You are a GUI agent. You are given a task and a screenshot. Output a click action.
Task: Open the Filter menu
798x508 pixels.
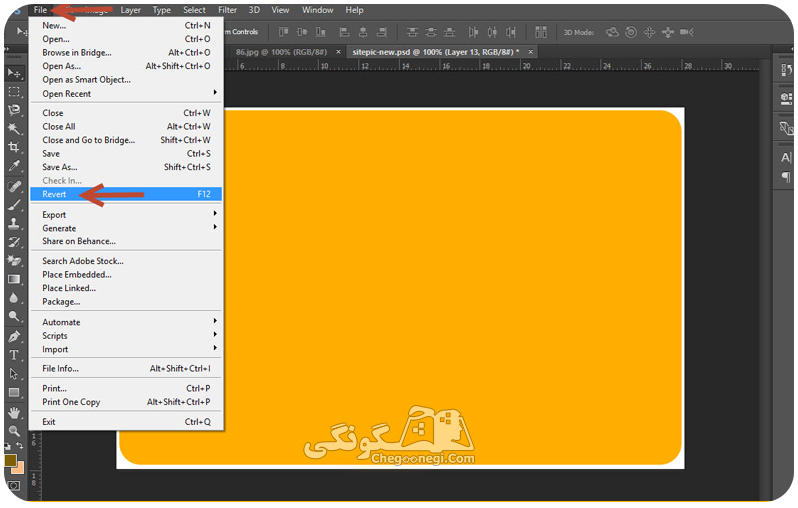pyautogui.click(x=227, y=10)
